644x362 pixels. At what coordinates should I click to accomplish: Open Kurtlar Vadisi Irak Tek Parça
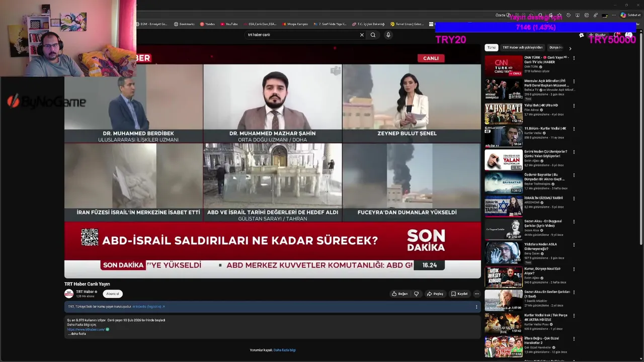tap(504, 323)
